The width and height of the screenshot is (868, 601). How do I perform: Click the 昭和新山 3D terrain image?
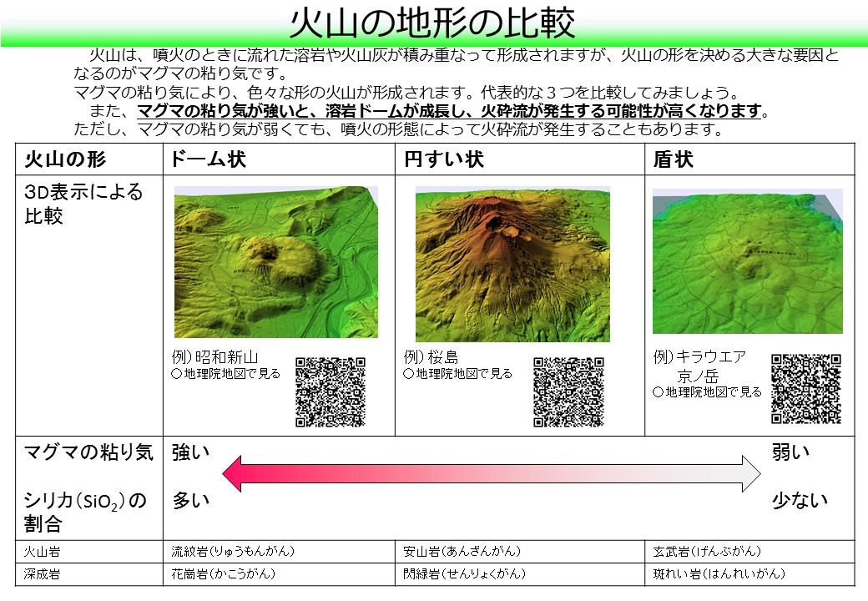point(275,262)
